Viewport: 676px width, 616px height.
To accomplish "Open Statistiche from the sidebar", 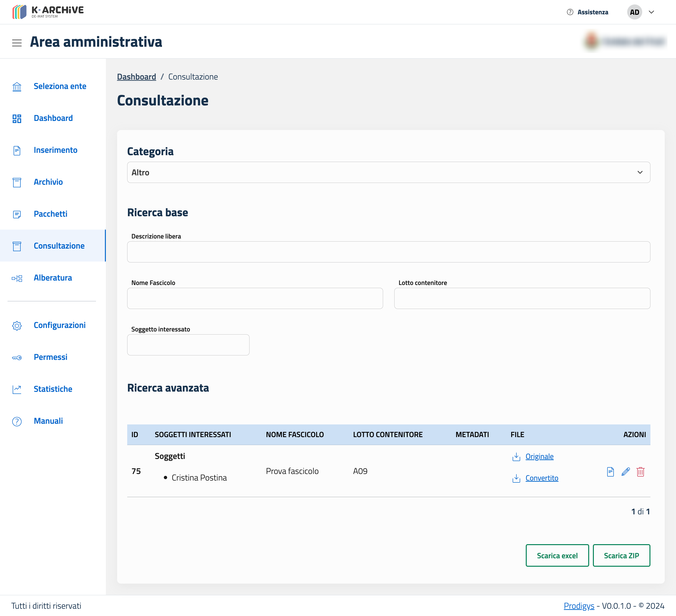I will click(x=53, y=389).
